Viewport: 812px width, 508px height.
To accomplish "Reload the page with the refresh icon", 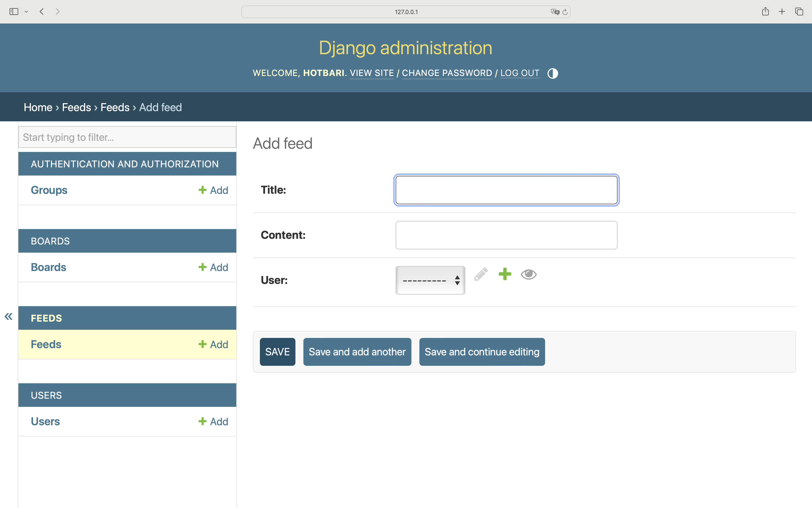I will coord(565,12).
